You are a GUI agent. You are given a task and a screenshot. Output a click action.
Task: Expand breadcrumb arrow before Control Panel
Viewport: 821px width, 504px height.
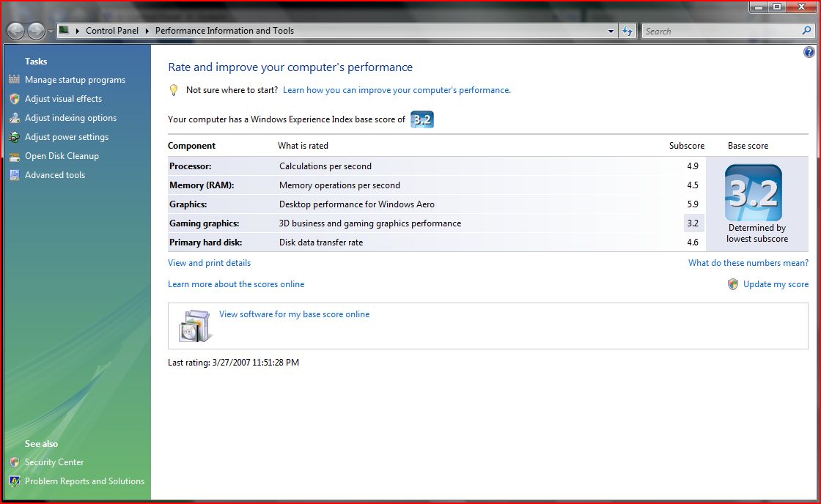coord(78,31)
